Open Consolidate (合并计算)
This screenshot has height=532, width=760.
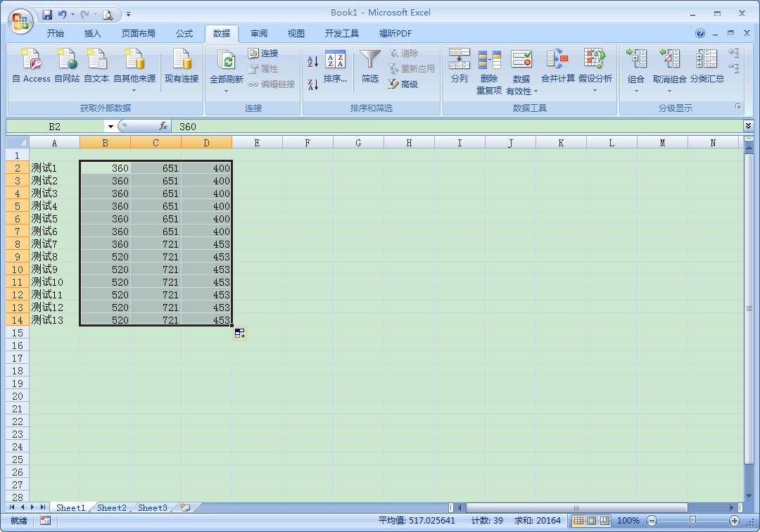click(558, 66)
